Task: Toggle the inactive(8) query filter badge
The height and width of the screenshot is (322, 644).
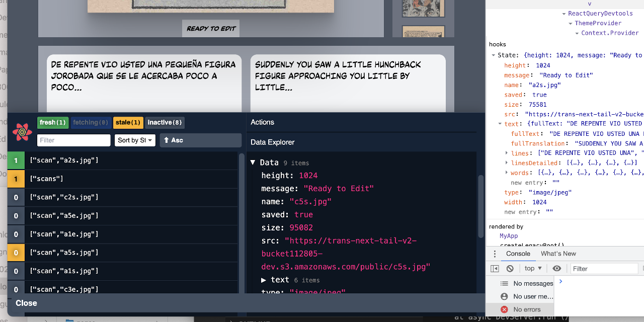Action: pyautogui.click(x=165, y=122)
